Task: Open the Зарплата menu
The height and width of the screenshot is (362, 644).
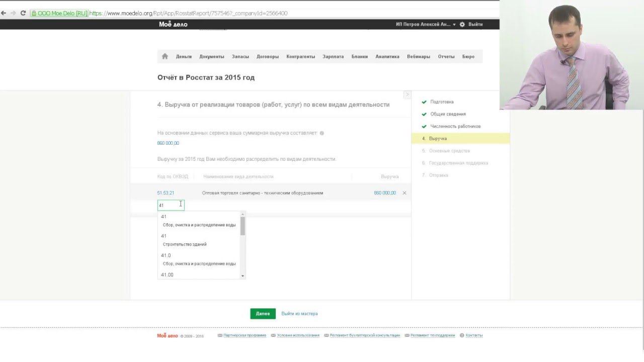Action: (x=333, y=57)
